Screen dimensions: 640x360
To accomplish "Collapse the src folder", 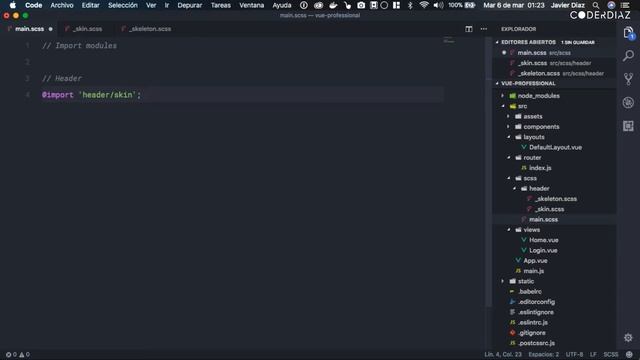I will click(522, 106).
